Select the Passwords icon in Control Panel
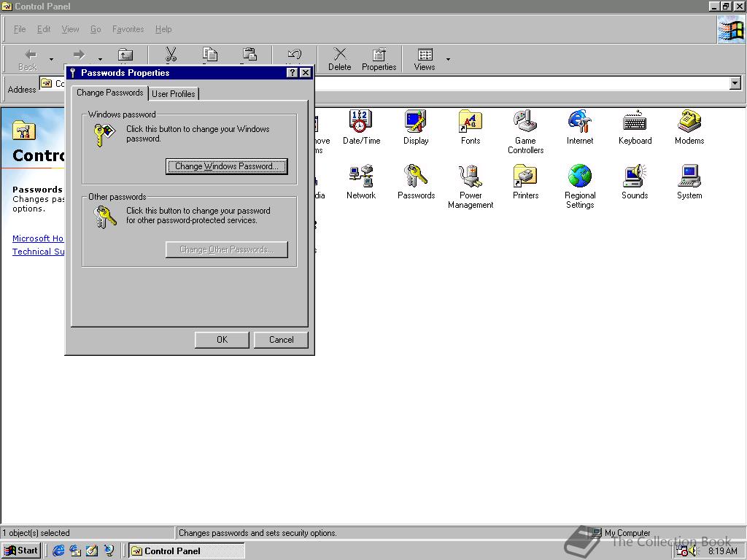This screenshot has width=747, height=560. [416, 182]
